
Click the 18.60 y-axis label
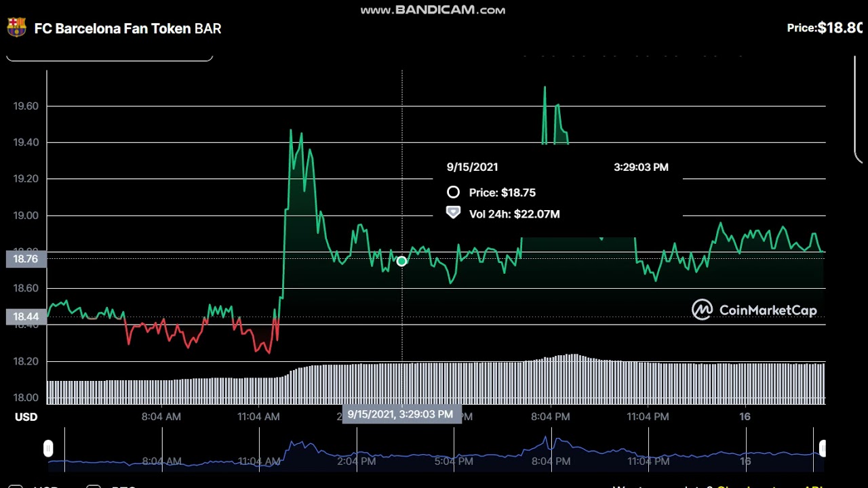coord(26,288)
